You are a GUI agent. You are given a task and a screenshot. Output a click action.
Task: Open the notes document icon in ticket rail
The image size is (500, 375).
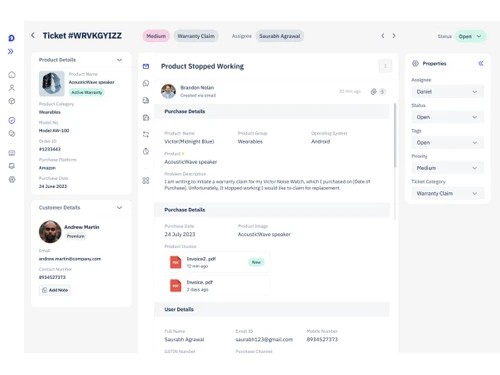146,100
